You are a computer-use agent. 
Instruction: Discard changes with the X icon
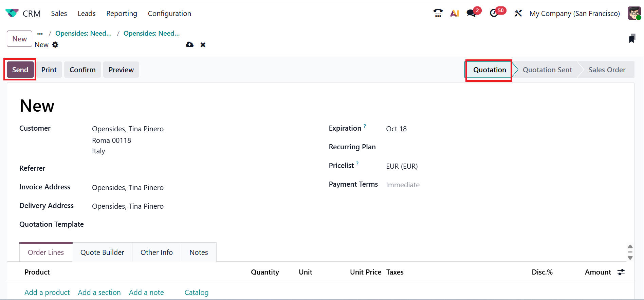(x=203, y=45)
